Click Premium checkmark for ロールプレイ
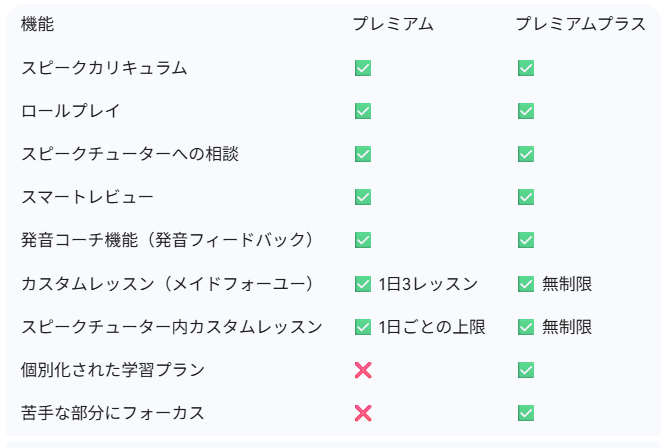The width and height of the screenshot is (668, 448). (363, 111)
